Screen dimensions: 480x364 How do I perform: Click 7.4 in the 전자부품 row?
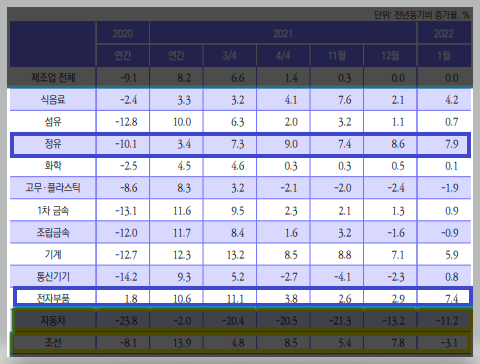pos(452,299)
